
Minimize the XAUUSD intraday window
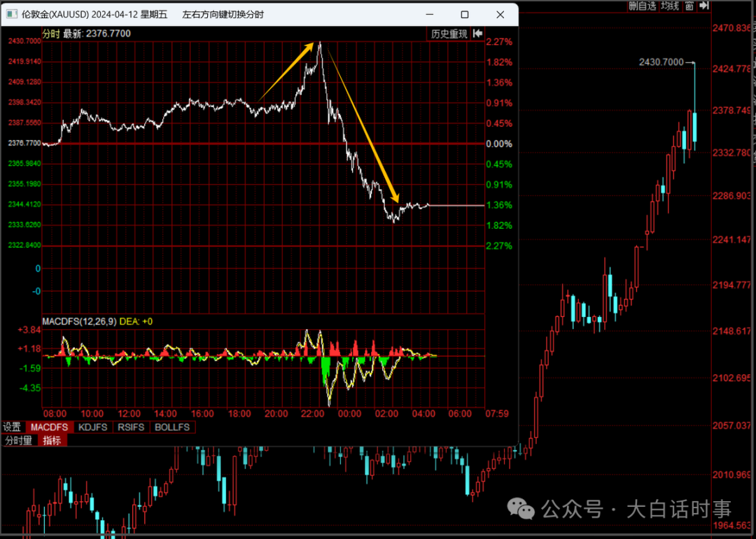pyautogui.click(x=429, y=14)
